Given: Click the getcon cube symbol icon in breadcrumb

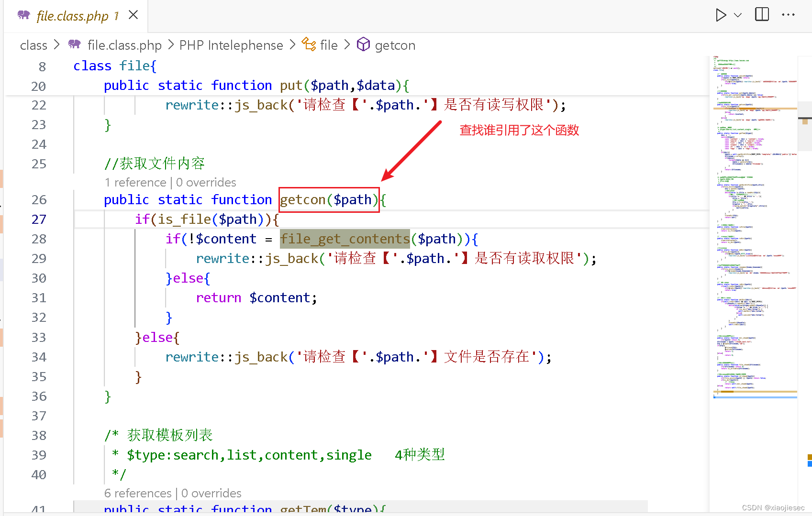Looking at the screenshot, I should (364, 44).
